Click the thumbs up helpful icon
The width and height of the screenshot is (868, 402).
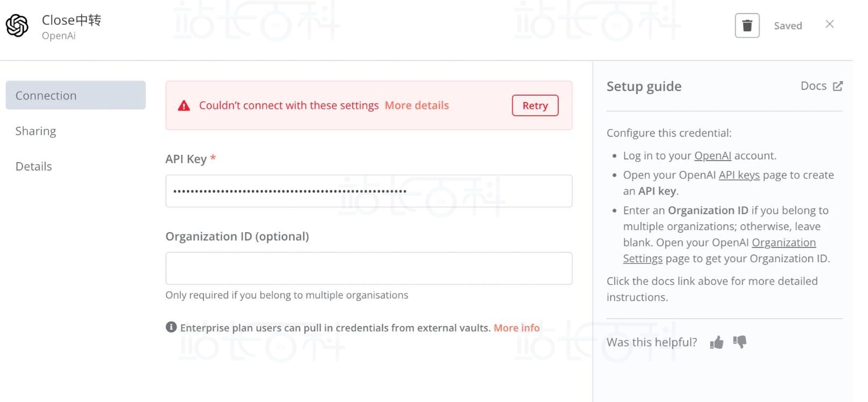pos(716,342)
